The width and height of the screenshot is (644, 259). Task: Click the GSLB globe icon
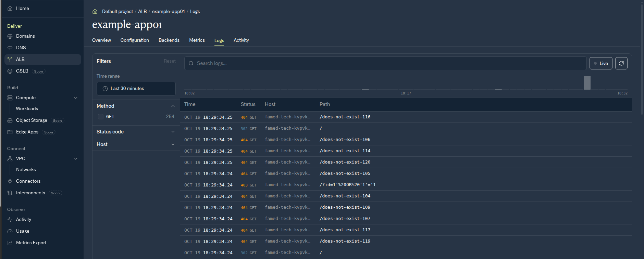(10, 71)
